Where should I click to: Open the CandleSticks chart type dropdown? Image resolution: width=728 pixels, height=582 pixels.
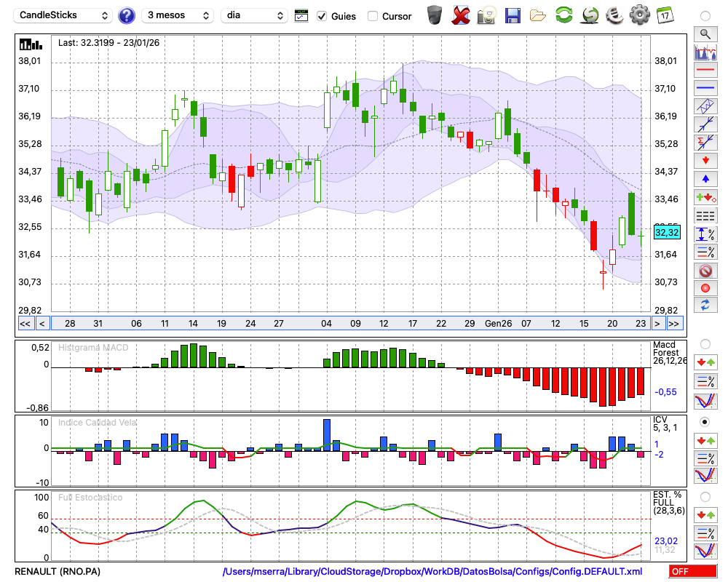[x=64, y=15]
